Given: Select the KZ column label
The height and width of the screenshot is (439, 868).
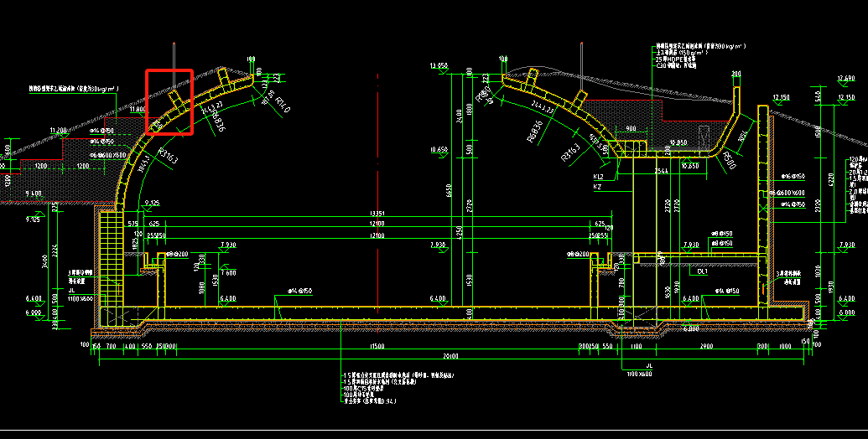Looking at the screenshot, I should [597, 187].
